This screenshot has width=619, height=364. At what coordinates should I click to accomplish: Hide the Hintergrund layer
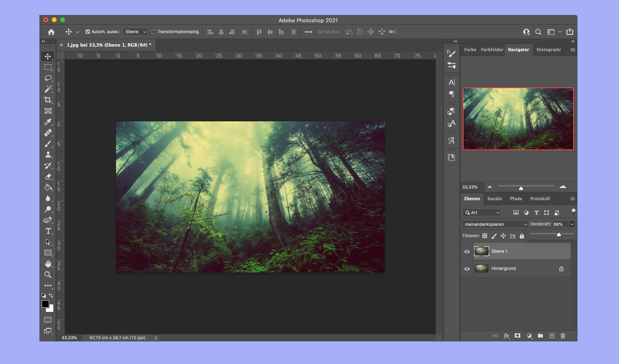tap(467, 269)
